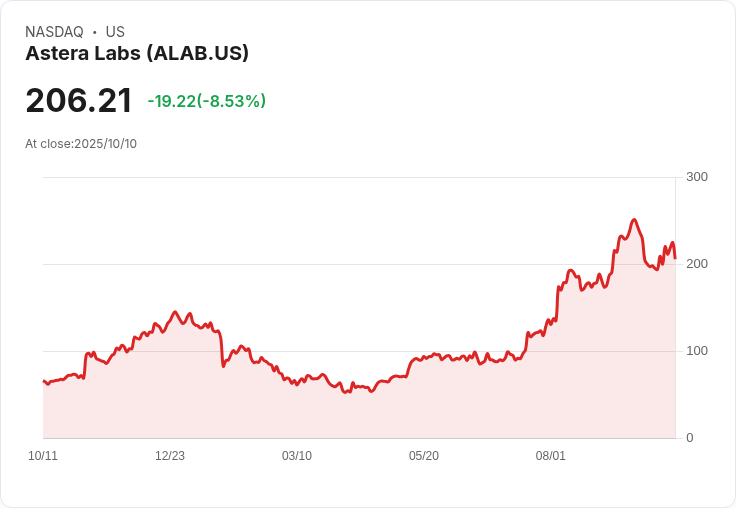Click the 0 y-axis price label
The image size is (736, 508).
[x=690, y=438]
